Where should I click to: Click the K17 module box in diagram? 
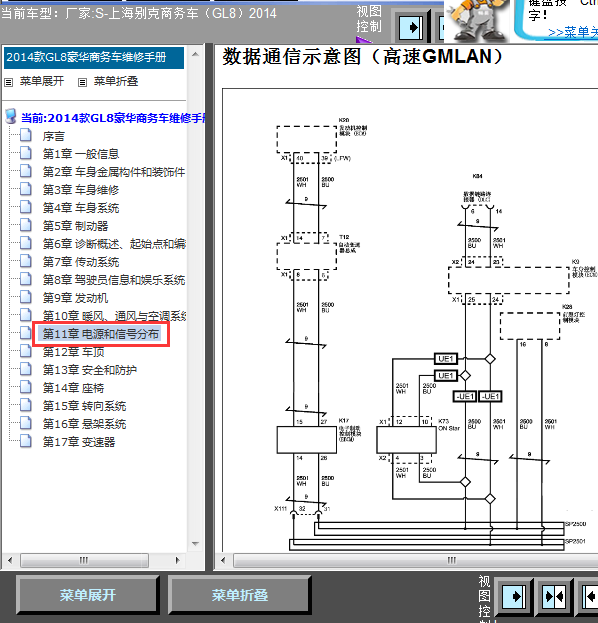(306, 440)
